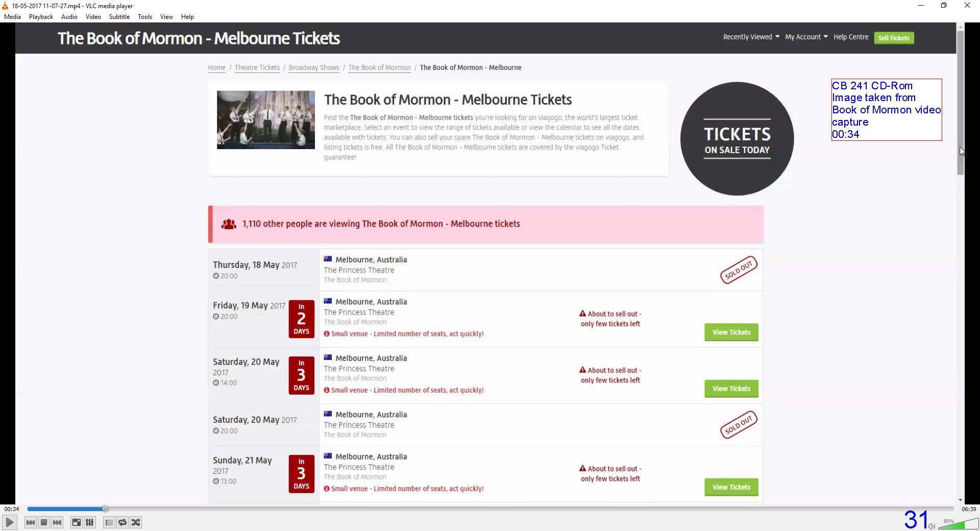Click Australian flag in Friday row
980x531 pixels.
point(328,301)
